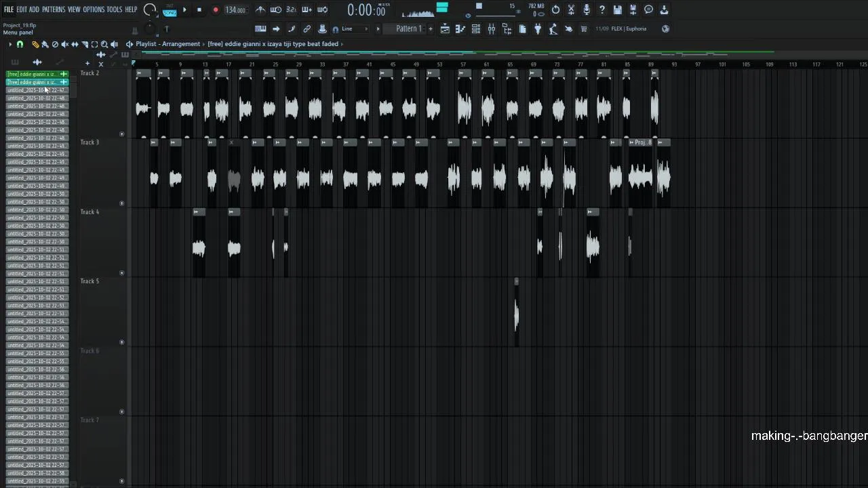
Task: Select the playlist delete tool
Action: [x=55, y=44]
